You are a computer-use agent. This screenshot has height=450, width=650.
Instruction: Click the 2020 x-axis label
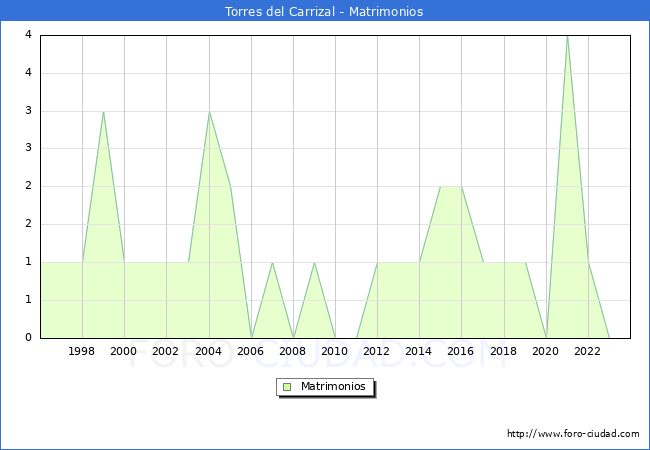coord(546,351)
